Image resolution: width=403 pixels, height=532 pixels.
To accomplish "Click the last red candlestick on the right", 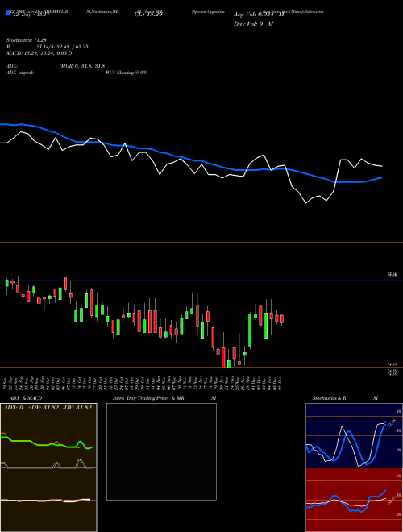I will tap(282, 319).
